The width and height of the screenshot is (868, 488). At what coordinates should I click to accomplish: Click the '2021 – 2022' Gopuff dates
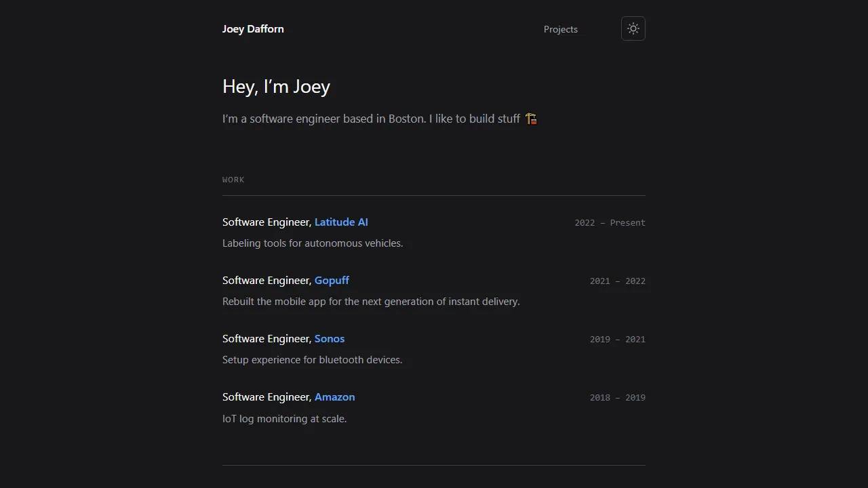pyautogui.click(x=617, y=281)
